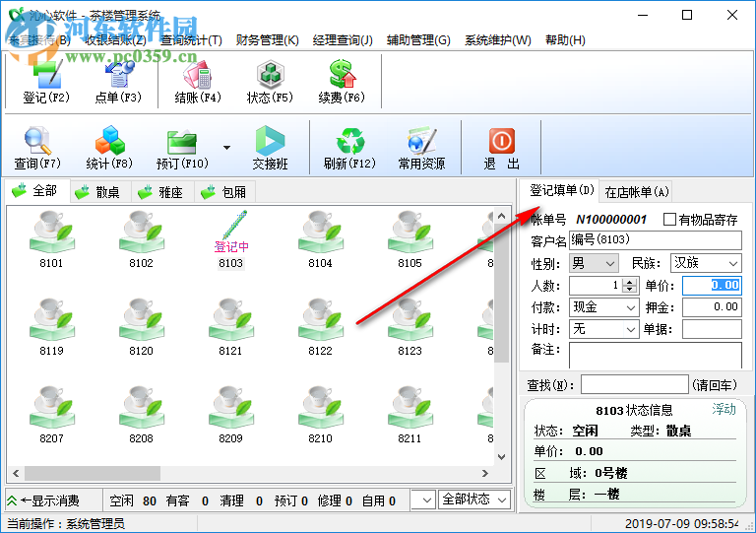The width and height of the screenshot is (756, 533).
Task: Click the horizontal scrollbar left arrow
Action: point(16,473)
